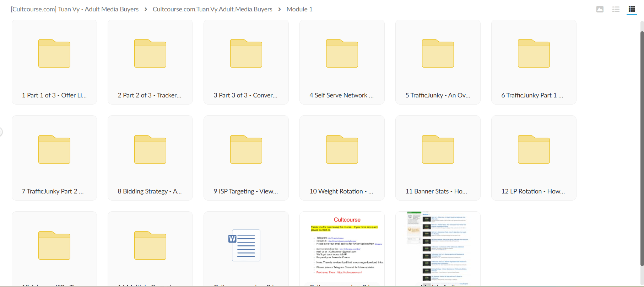
Task: Click the 8 Bidding Strategy folder
Action: [x=150, y=158]
